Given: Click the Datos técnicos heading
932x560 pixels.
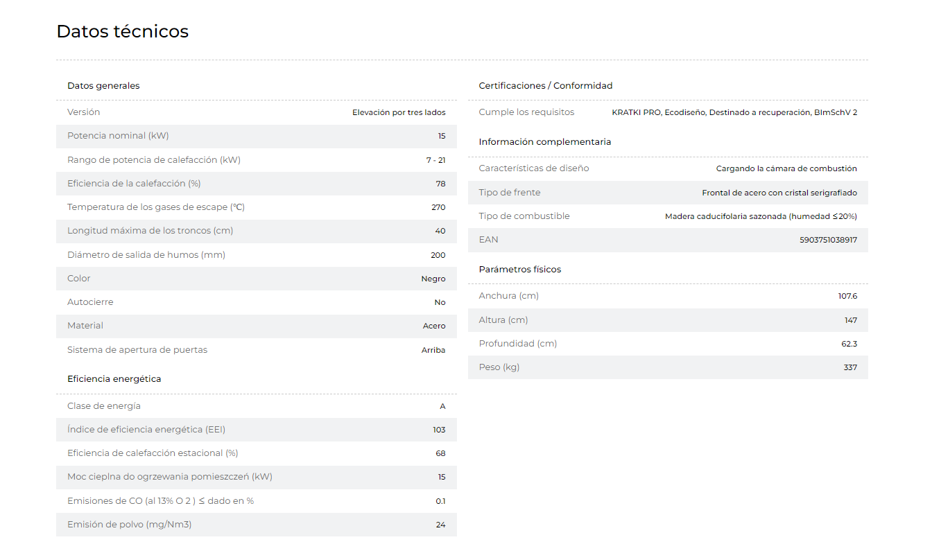Looking at the screenshot, I should pyautogui.click(x=122, y=31).
